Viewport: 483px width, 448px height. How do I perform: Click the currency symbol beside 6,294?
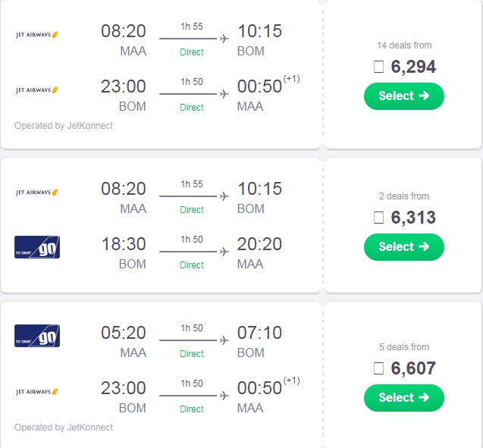coord(378,67)
